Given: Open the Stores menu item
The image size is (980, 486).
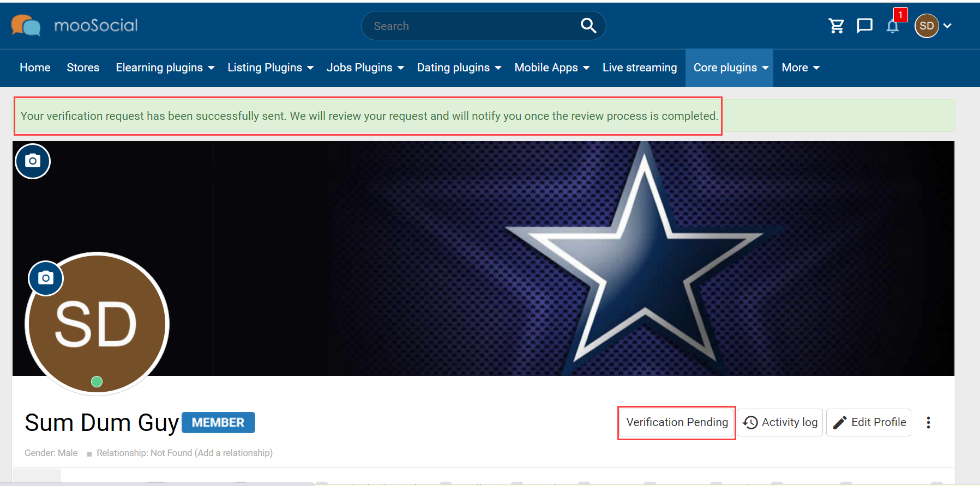Looking at the screenshot, I should (x=83, y=68).
